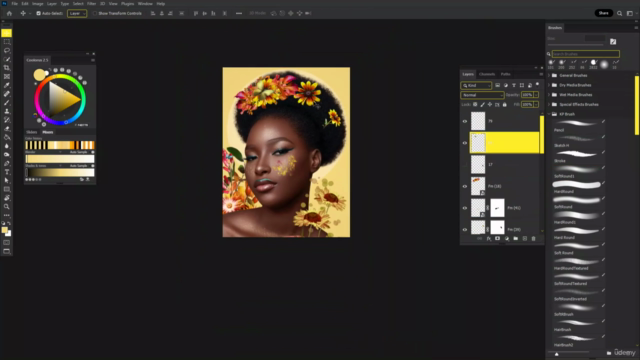Select the Brush tool

[x=7, y=102]
